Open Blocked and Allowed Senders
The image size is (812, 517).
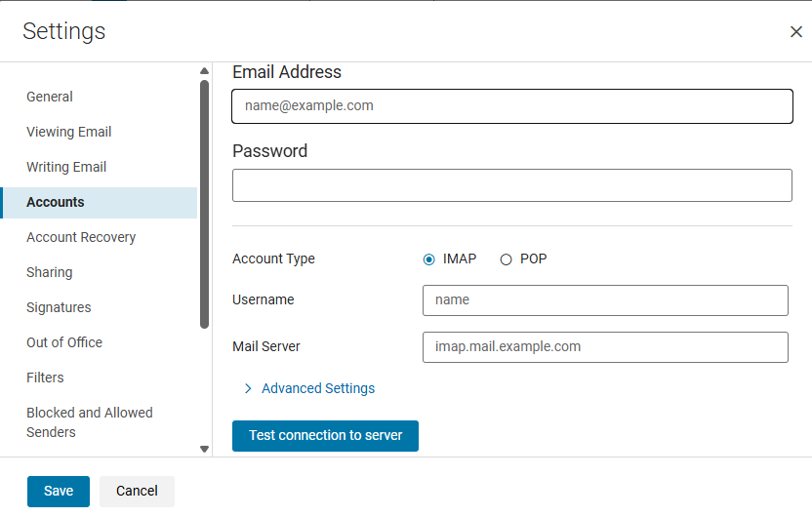pos(90,422)
